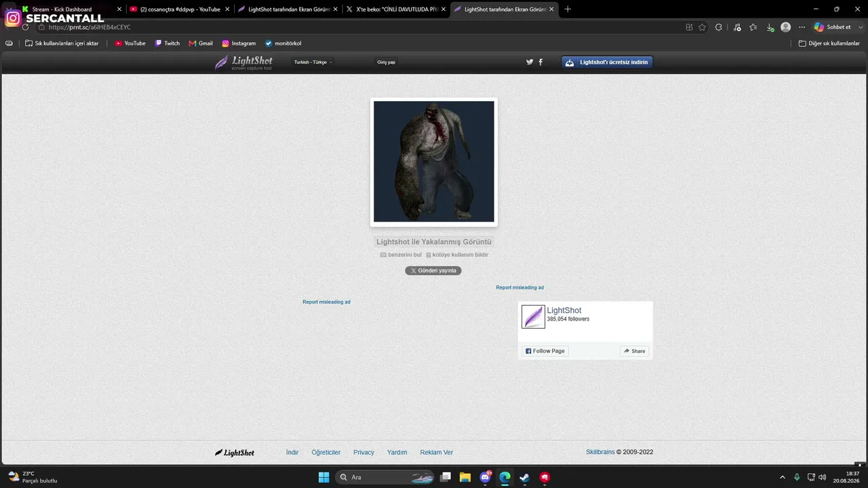Open the Sohbet et Copilot button
This screenshot has height=488, width=868.
coord(833,27)
